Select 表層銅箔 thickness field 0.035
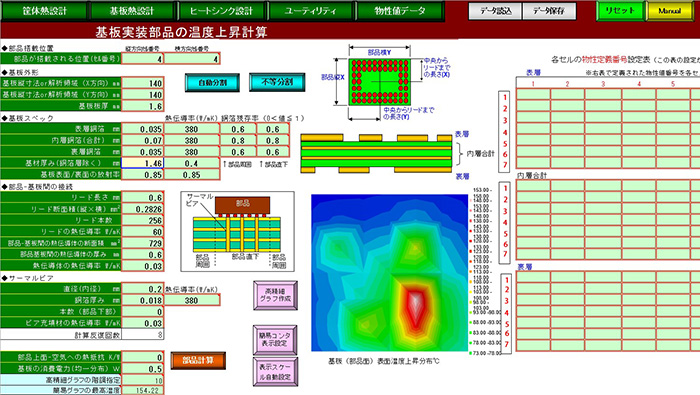The height and width of the screenshot is (395, 700). tap(142, 129)
